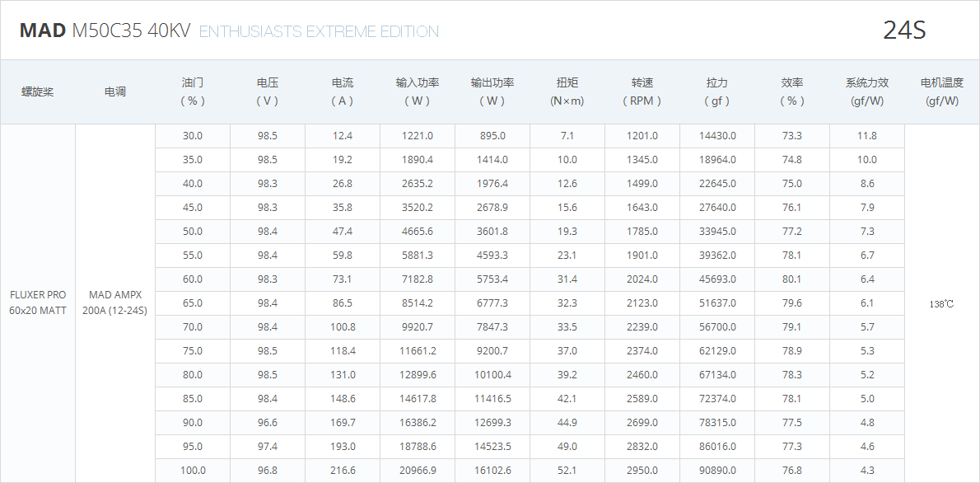The image size is (980, 483).
Task: Select output power value '11416.5'
Action: 492,399
